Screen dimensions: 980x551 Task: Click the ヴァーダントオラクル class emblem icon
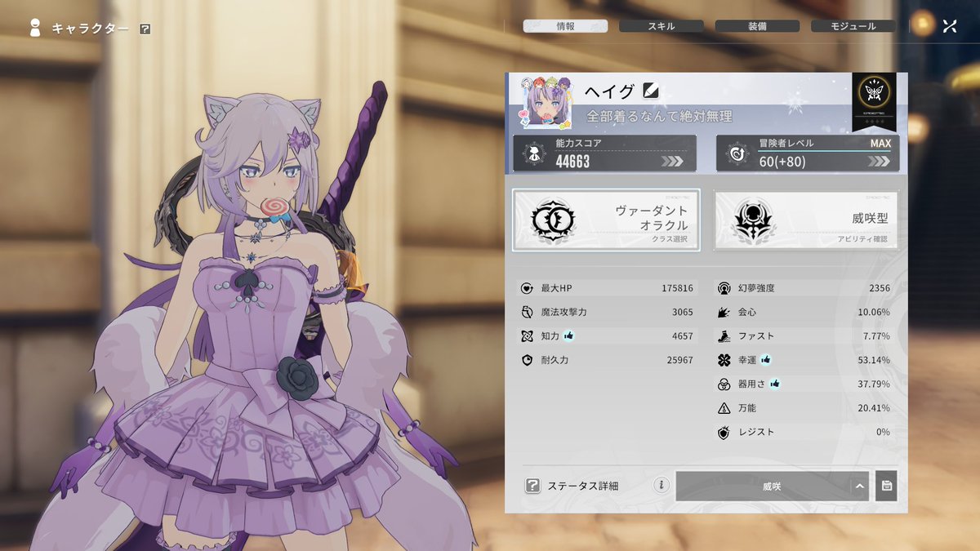pyautogui.click(x=553, y=220)
